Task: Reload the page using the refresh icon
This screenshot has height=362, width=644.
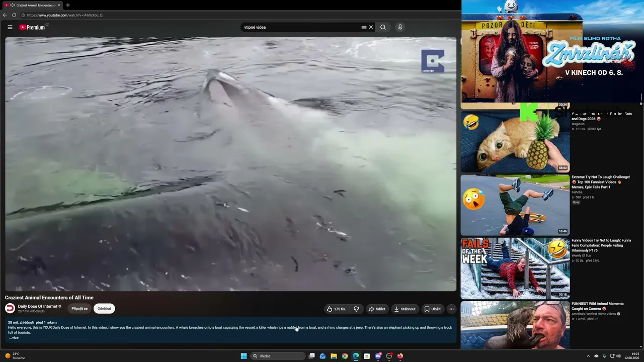Action: [x=14, y=15]
